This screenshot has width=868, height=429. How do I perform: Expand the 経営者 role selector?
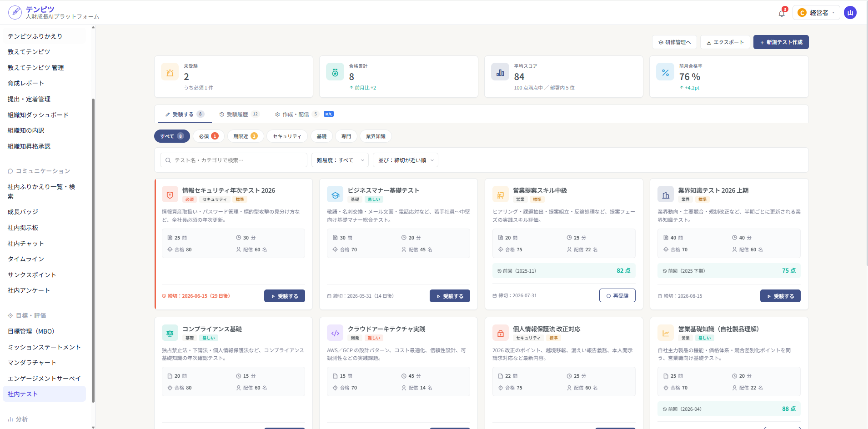click(x=816, y=13)
